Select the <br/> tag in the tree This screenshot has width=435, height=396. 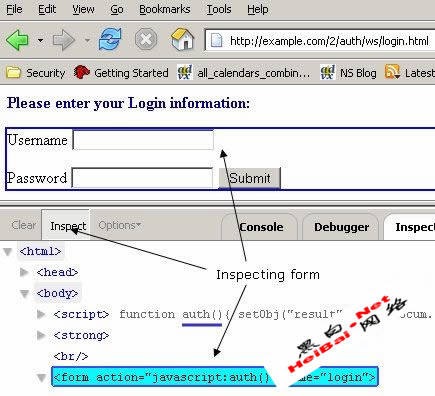click(x=71, y=356)
